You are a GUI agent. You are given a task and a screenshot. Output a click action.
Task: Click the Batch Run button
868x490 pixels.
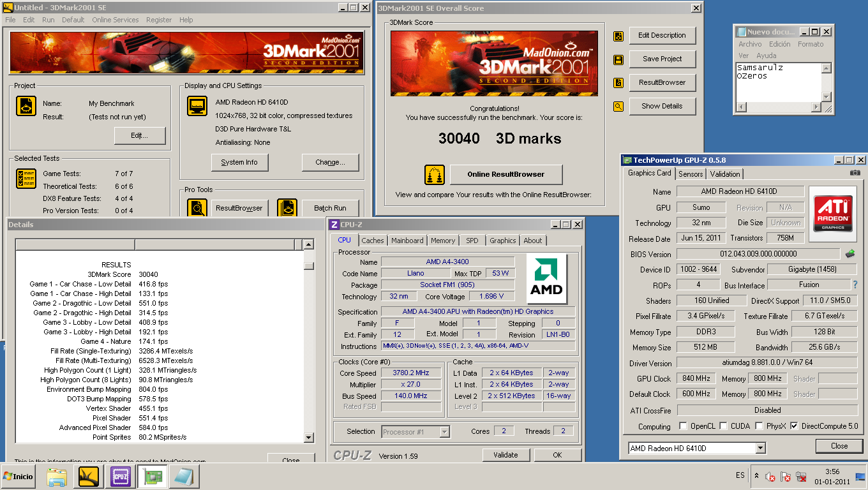330,209
